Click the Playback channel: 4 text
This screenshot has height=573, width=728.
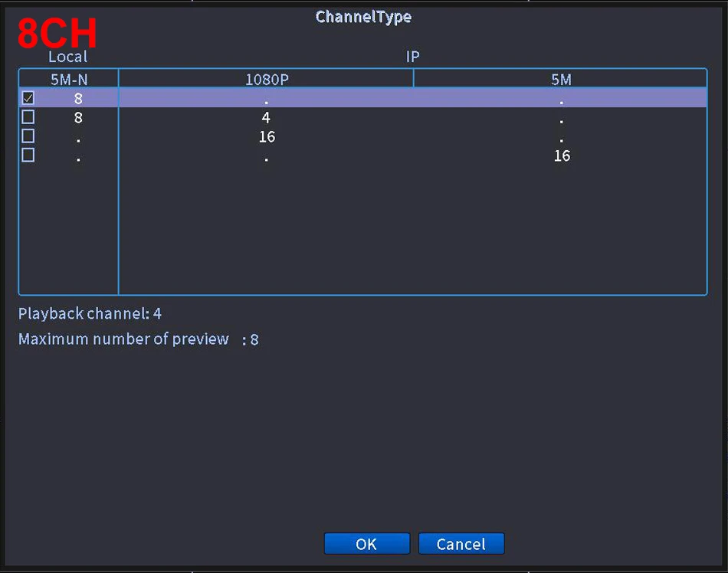(x=90, y=313)
